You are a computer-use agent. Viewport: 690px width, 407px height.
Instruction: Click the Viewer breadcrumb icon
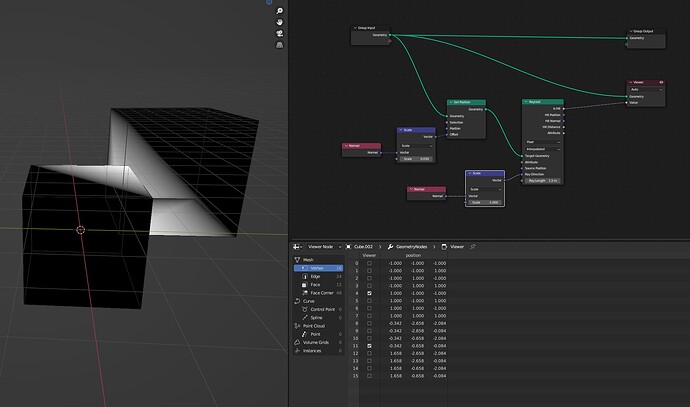tap(444, 247)
